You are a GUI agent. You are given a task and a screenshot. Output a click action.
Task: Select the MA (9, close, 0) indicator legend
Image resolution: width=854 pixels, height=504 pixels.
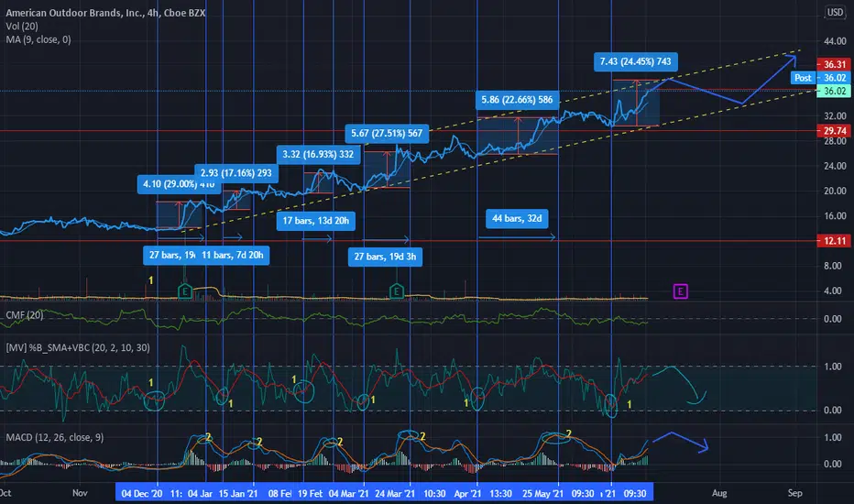38,39
